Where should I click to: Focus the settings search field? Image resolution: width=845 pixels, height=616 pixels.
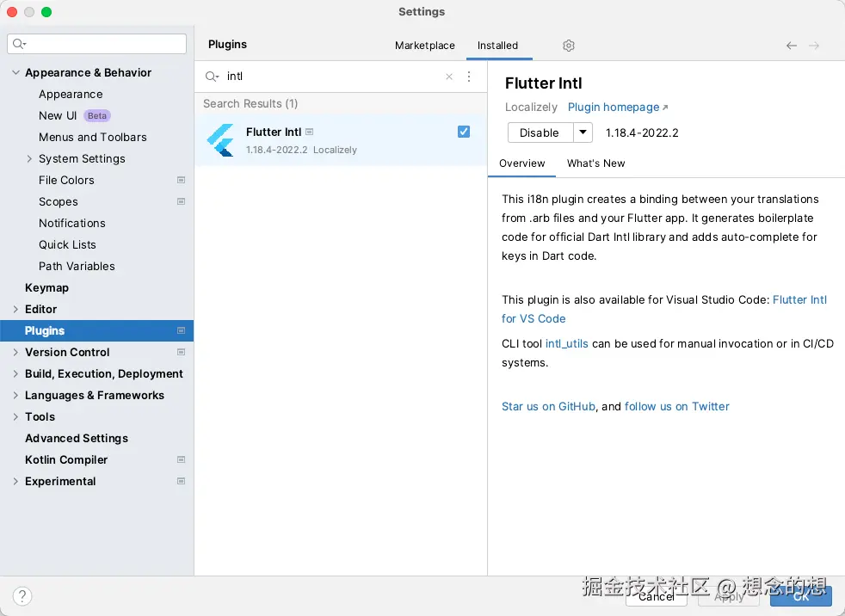[97, 44]
